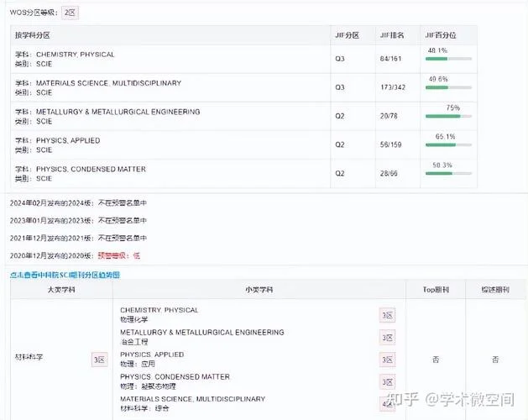Click the 小类学科 column header

pyautogui.click(x=259, y=290)
